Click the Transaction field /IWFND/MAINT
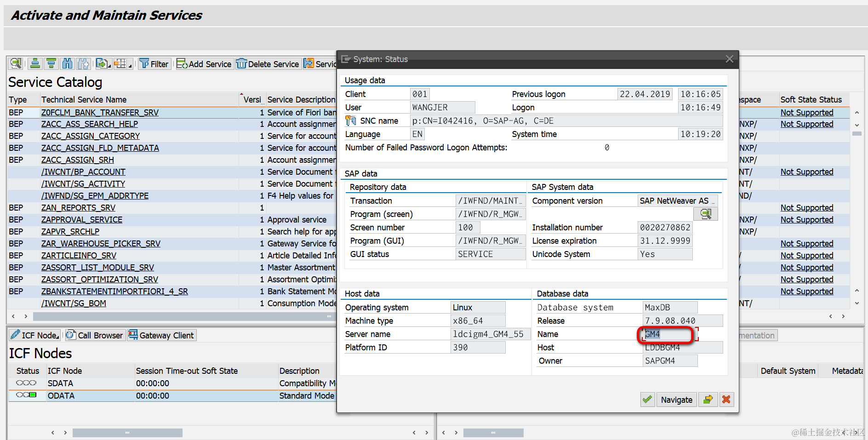868x440 pixels. pyautogui.click(x=491, y=201)
